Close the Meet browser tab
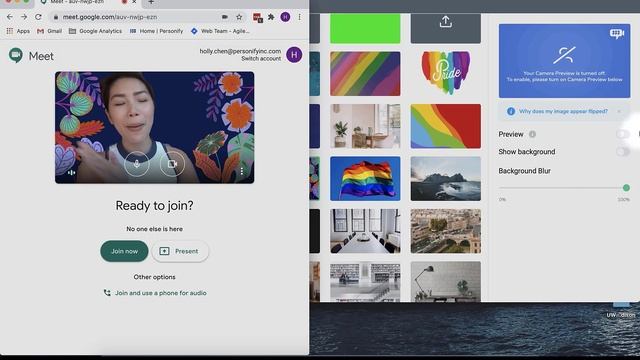 click(x=134, y=2)
